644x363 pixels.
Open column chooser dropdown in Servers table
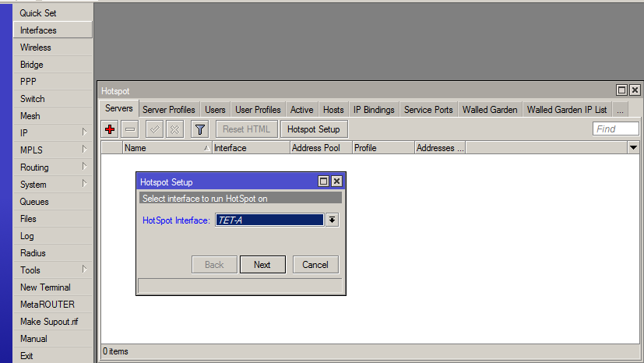[633, 147]
